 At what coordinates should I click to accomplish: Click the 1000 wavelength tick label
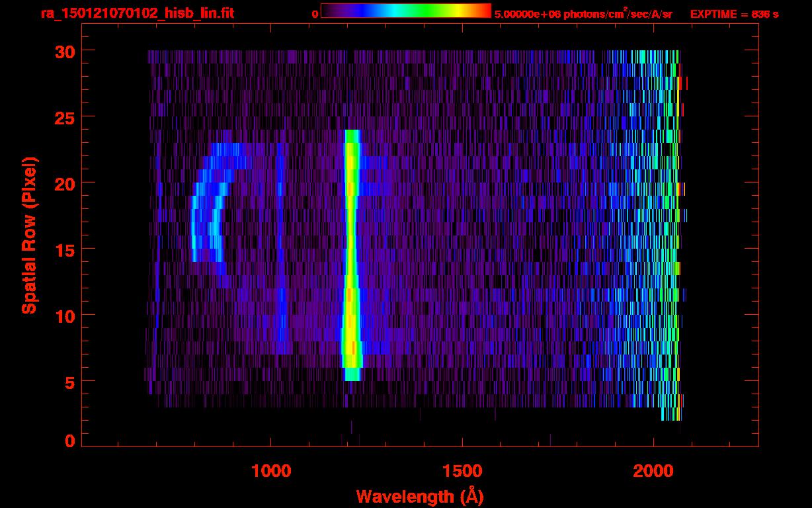pos(270,471)
